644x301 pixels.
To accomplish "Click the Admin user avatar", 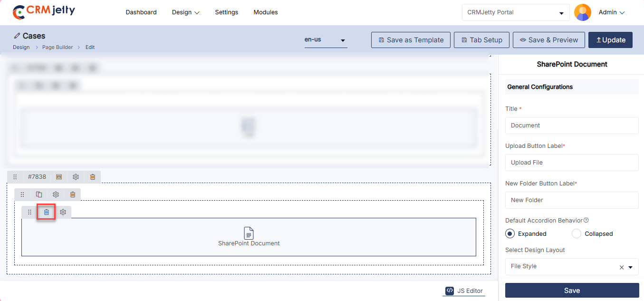I will [583, 12].
